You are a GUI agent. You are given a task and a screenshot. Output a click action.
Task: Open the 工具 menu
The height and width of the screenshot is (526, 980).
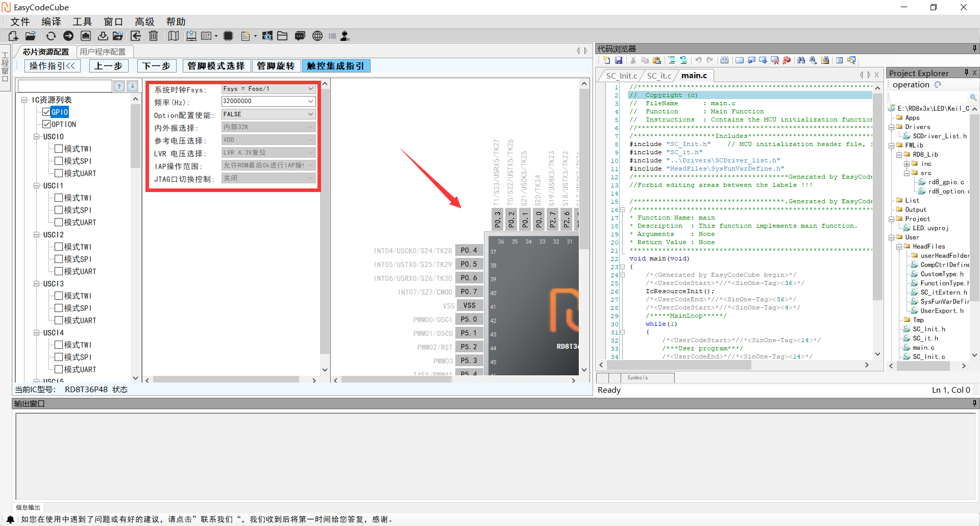(x=82, y=21)
